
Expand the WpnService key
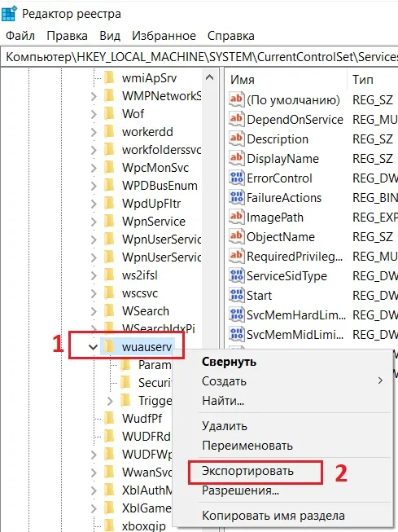[x=94, y=222]
